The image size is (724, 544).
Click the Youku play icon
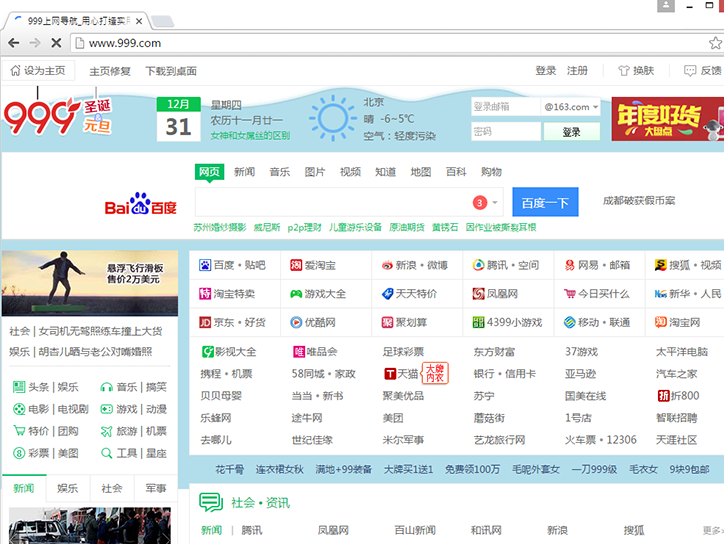tap(296, 323)
